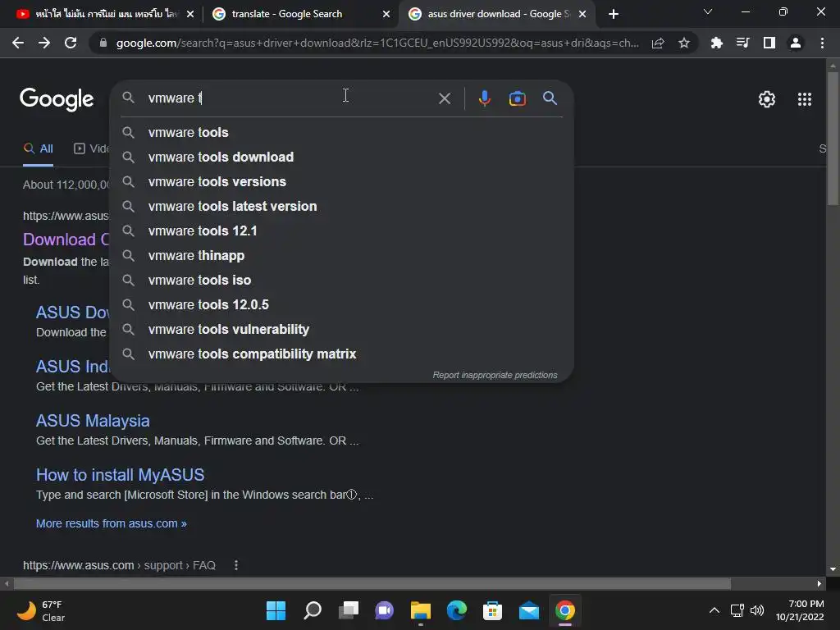Submit search with magnifier button
This screenshot has height=630, width=840.
550,98
